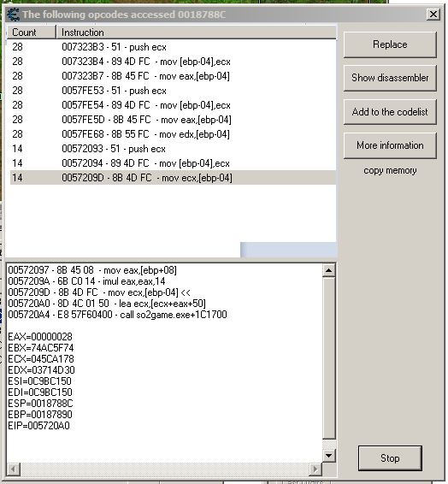Close the opcodes accessed window
The height and width of the screenshot is (484, 448).
coord(433,15)
